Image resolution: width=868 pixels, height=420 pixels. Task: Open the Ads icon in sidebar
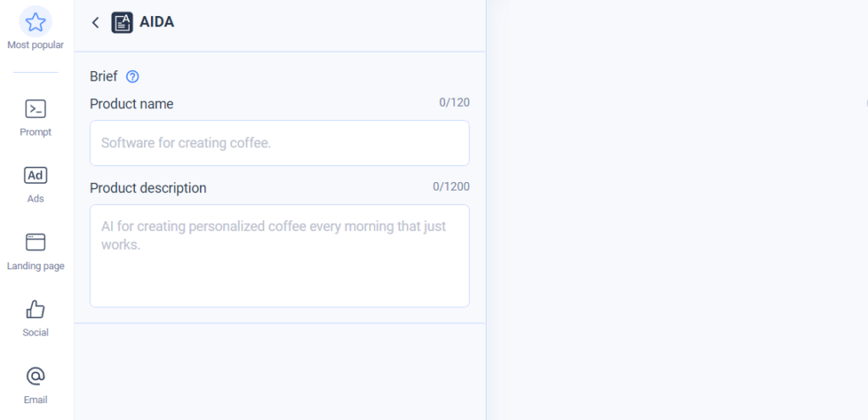pyautogui.click(x=36, y=175)
